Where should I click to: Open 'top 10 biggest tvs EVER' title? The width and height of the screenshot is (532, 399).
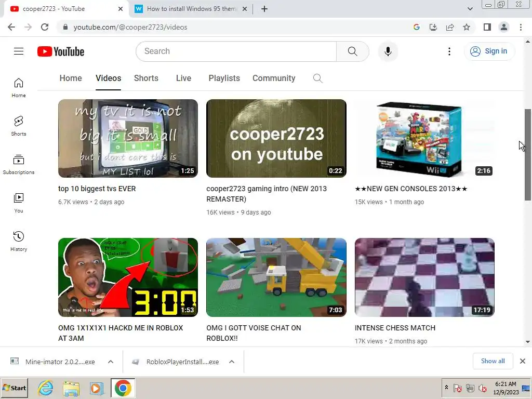tap(97, 189)
